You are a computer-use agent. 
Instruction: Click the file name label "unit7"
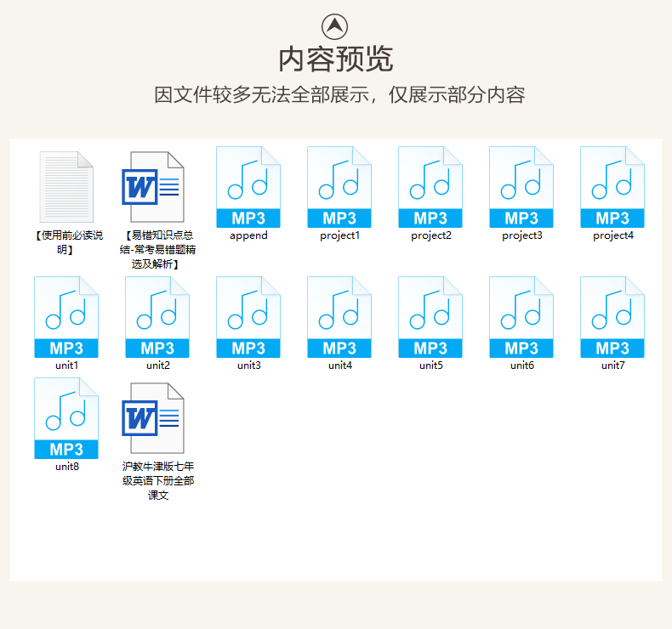[x=612, y=365]
